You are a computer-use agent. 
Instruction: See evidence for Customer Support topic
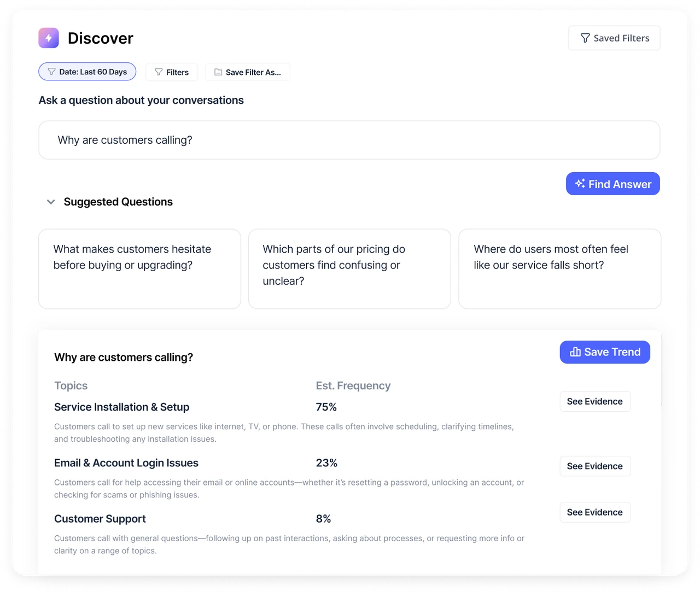pos(595,512)
